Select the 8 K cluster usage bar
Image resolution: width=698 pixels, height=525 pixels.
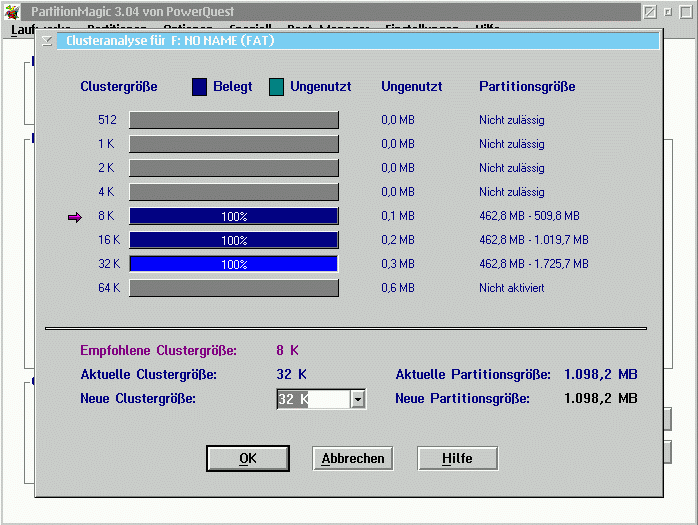pyautogui.click(x=234, y=216)
